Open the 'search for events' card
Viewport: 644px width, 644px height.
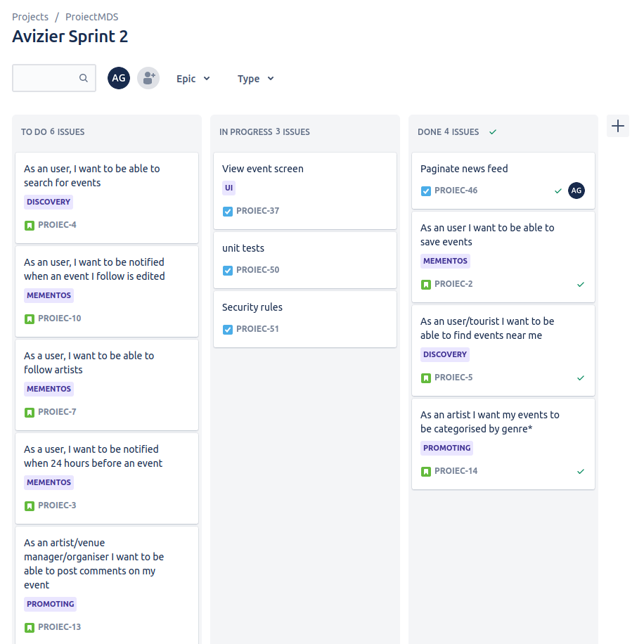107,198
